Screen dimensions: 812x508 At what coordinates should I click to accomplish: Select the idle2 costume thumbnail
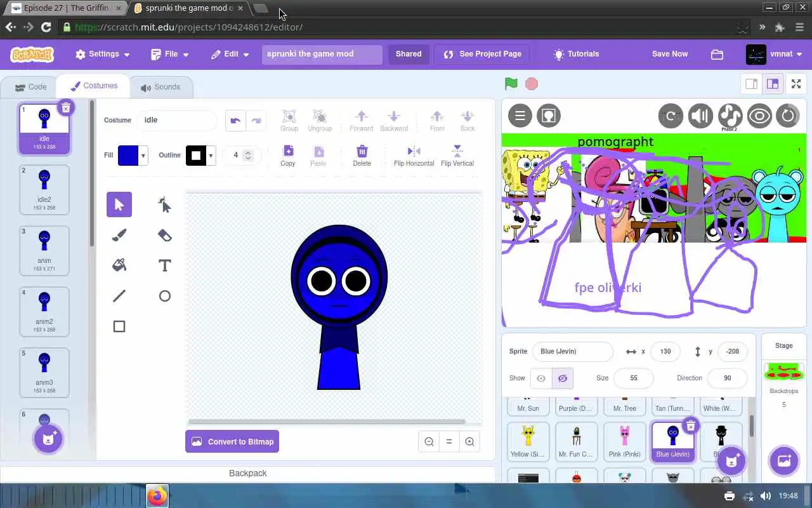coord(44,189)
